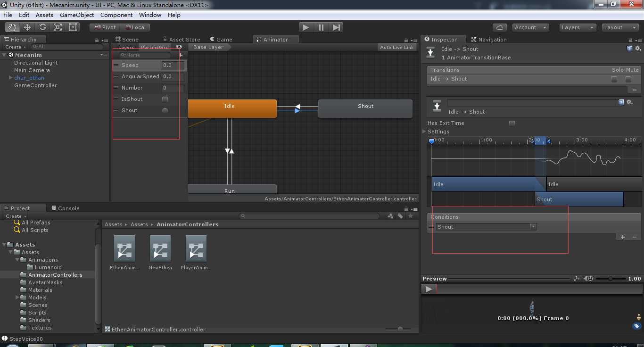Select the Rotate tool
This screenshot has width=644, height=347.
[x=42, y=27]
